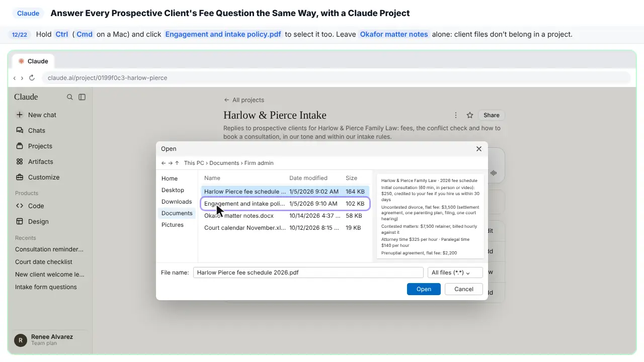Click the browser forward arrow
644x362 pixels.
(x=22, y=78)
